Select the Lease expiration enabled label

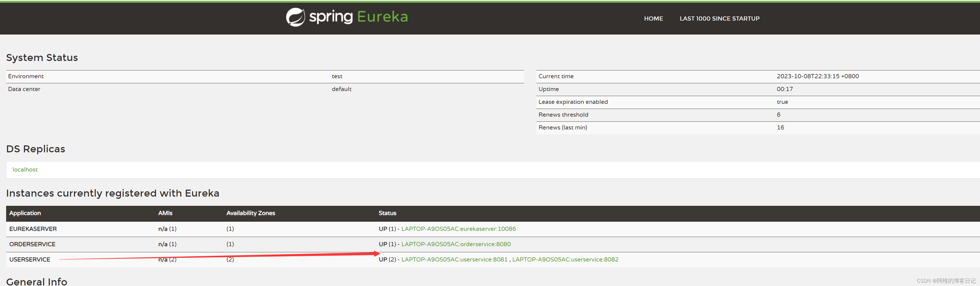click(x=573, y=102)
